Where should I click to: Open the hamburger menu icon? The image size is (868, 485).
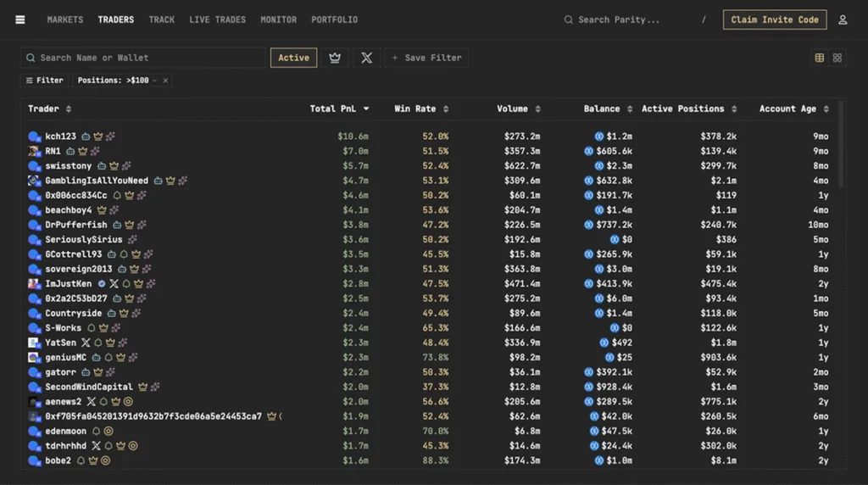pos(20,20)
